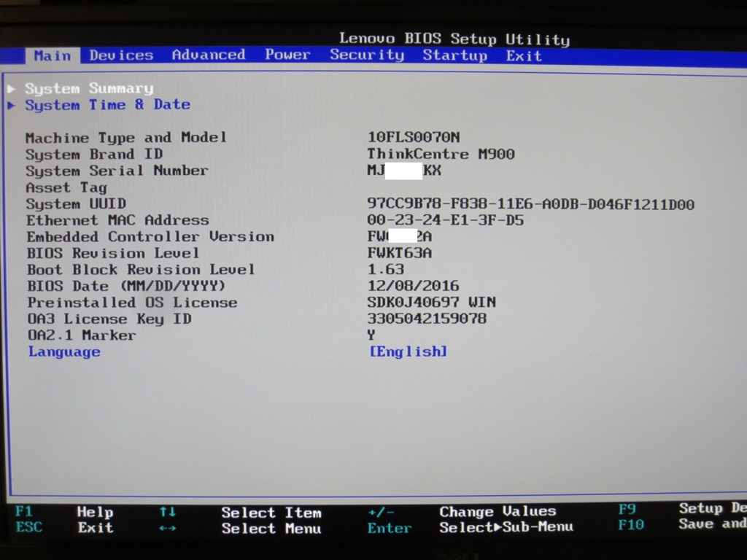747x560 pixels.
Task: Click the System Brand ID label
Action: point(94,155)
